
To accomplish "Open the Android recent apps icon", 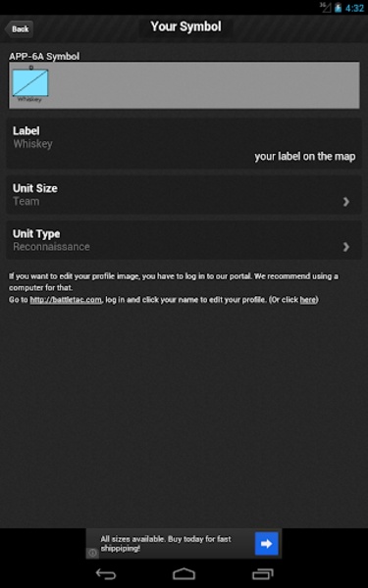I will tap(262, 573).
